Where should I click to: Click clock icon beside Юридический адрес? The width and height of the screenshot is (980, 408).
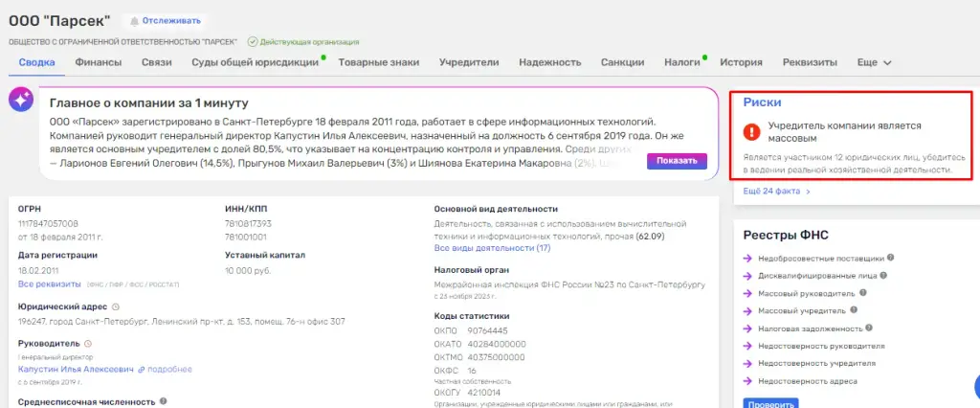pos(115,306)
